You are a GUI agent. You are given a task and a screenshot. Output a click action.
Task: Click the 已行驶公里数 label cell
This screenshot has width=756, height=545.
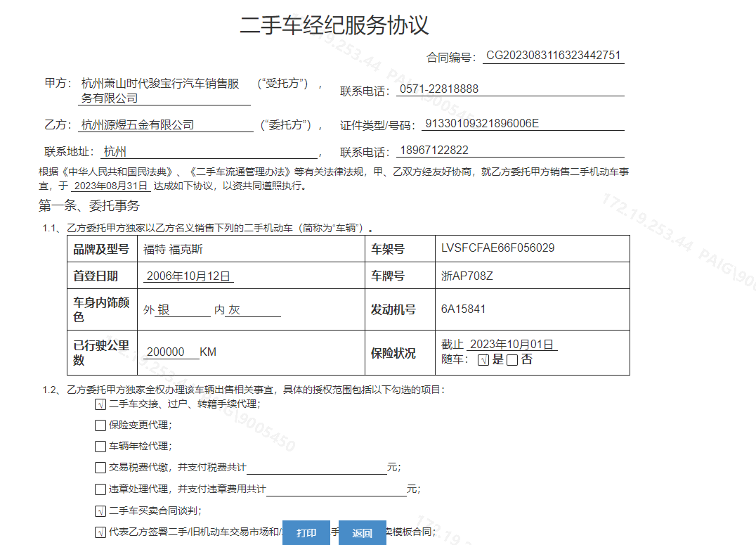click(x=102, y=353)
